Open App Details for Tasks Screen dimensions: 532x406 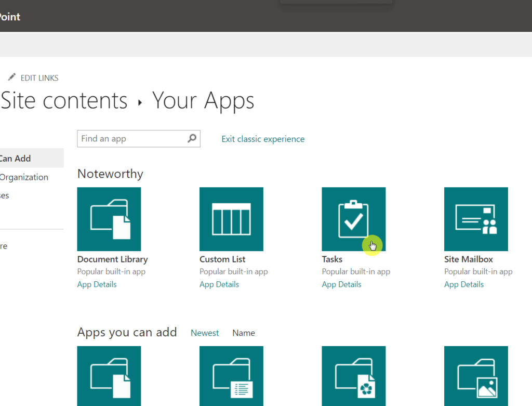coord(342,284)
